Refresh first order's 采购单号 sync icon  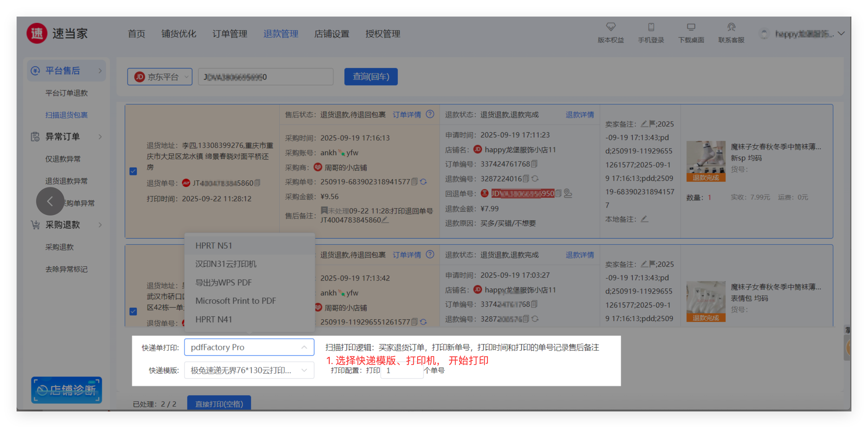pyautogui.click(x=424, y=182)
